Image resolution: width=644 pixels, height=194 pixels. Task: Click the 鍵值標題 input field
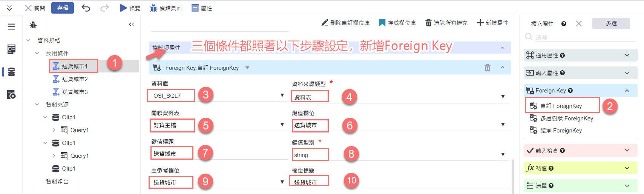pos(219,154)
